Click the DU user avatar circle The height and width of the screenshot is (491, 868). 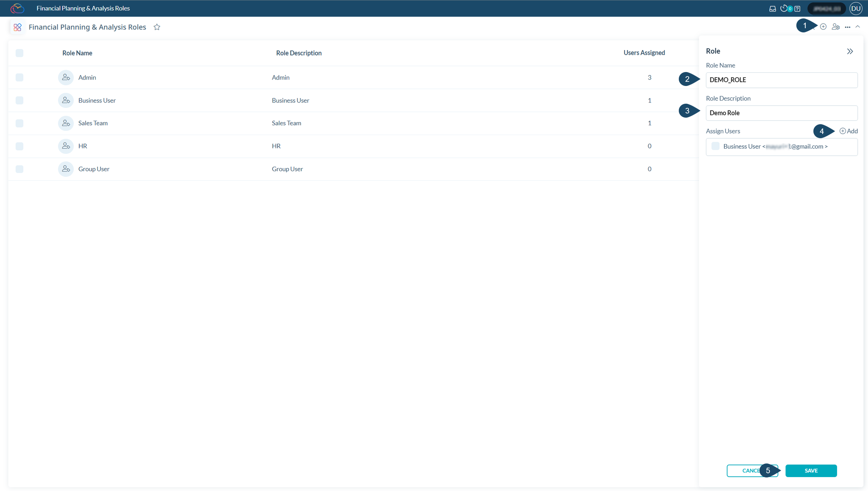[856, 8]
